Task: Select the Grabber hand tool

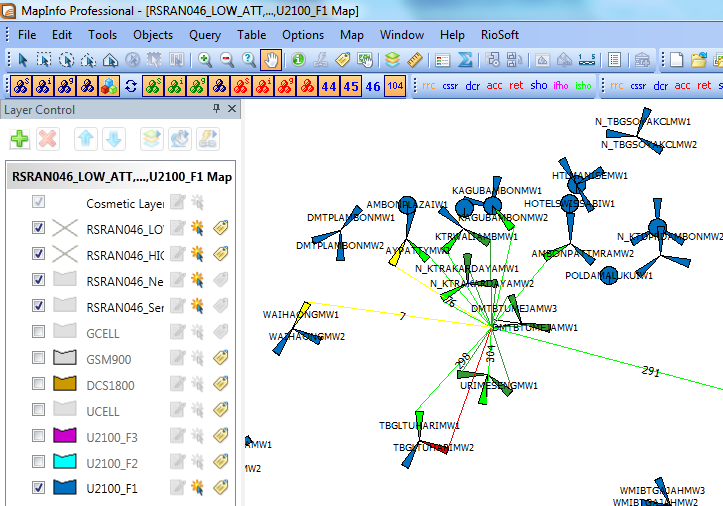Action: 271,60
